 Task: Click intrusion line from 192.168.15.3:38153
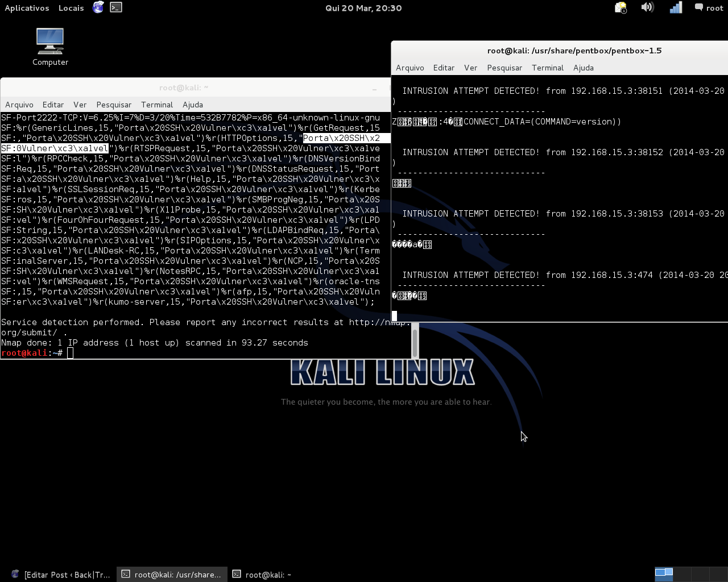coord(563,214)
